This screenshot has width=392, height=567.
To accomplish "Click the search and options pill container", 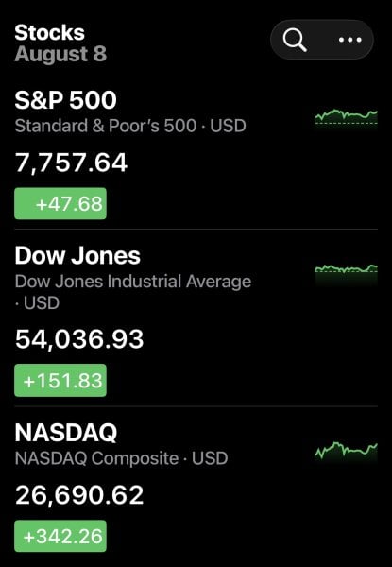I will coord(321,40).
